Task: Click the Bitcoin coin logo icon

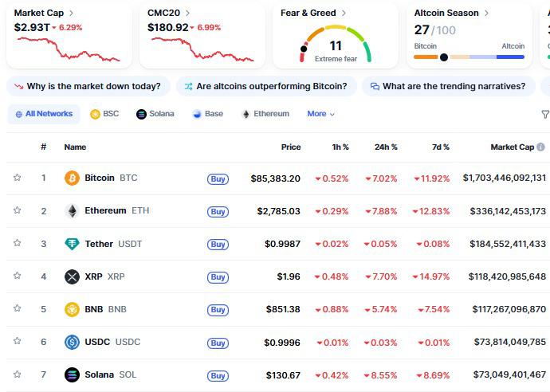Action: [72, 178]
